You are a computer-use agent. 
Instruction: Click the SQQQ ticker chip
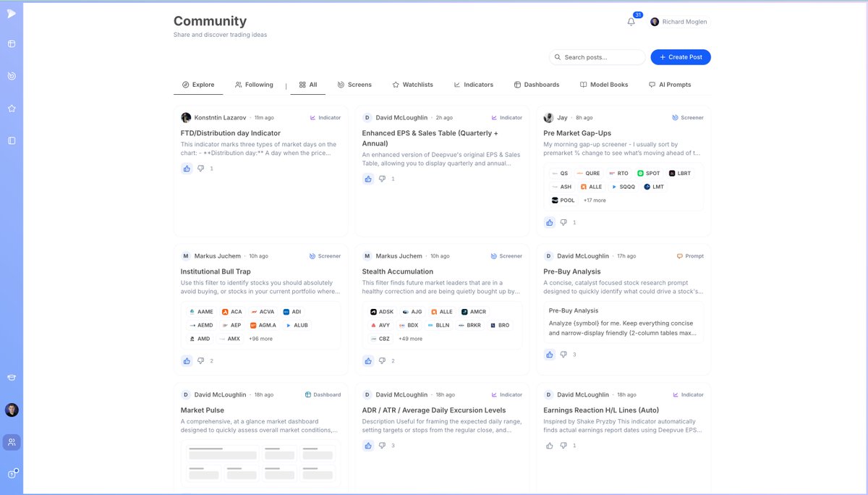(x=624, y=187)
